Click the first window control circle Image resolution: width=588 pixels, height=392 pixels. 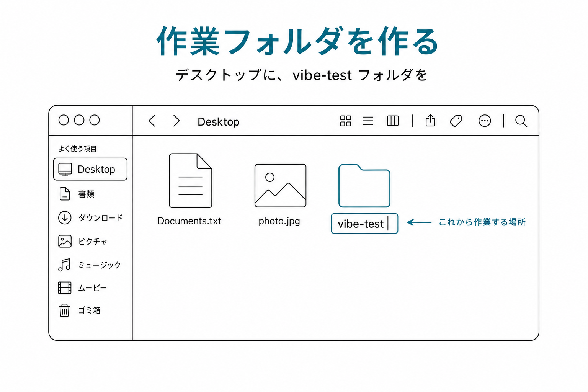click(x=64, y=120)
